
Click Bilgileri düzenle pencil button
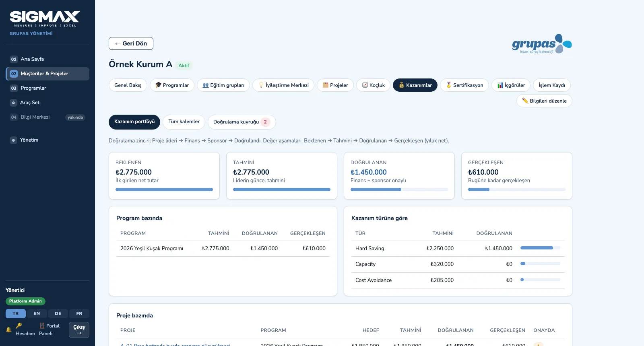point(544,101)
